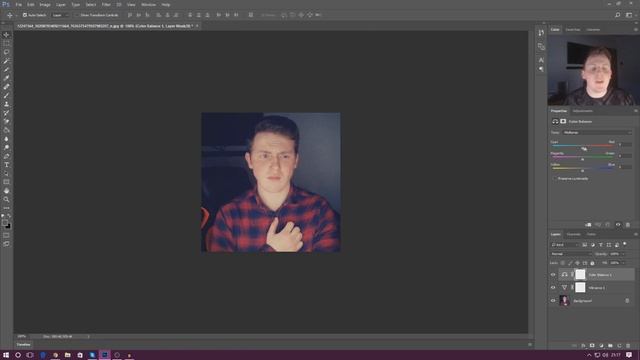The image size is (640, 360).
Task: Toggle Preserve Luminosity checkbox
Action: 555,179
